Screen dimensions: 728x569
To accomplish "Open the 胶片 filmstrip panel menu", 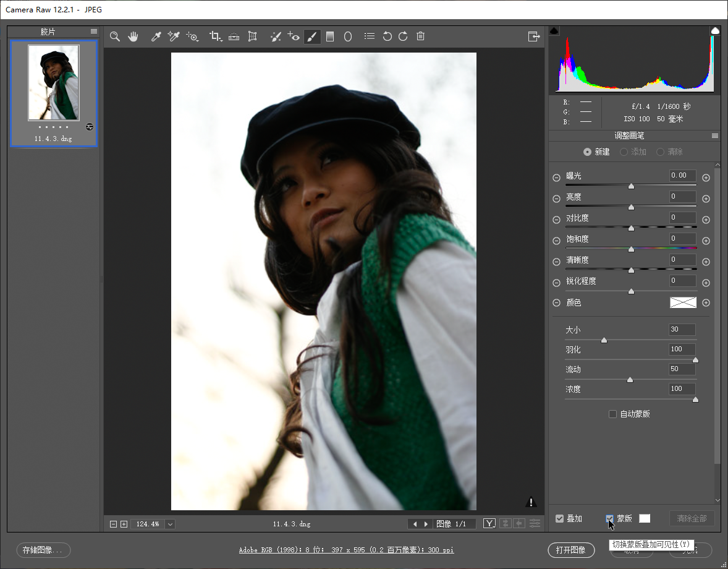I will click(x=94, y=32).
